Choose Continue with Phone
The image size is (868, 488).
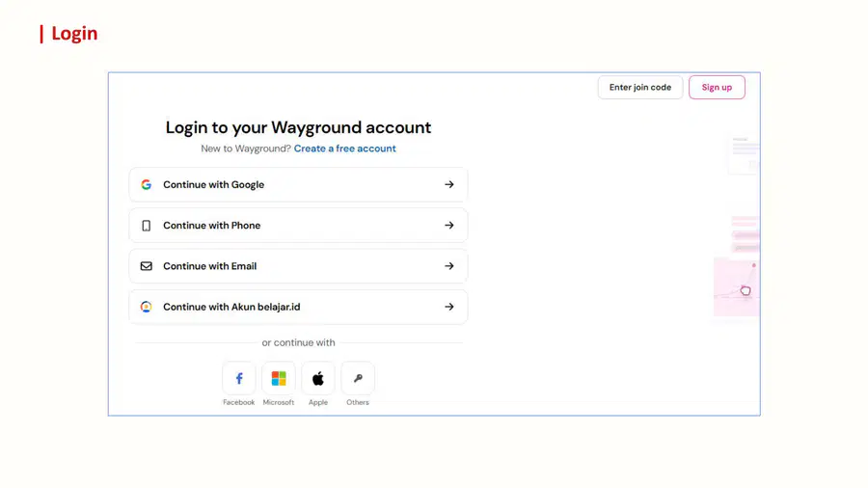(298, 226)
